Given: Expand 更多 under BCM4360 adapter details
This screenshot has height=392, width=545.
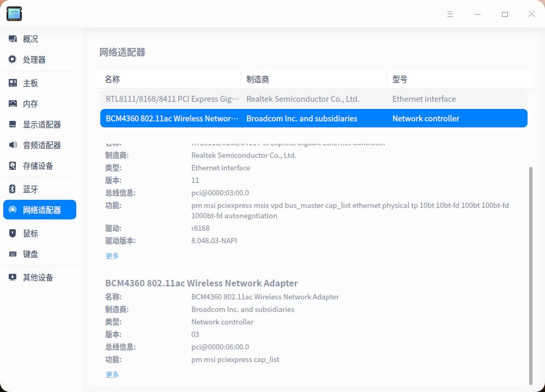Looking at the screenshot, I should (112, 374).
